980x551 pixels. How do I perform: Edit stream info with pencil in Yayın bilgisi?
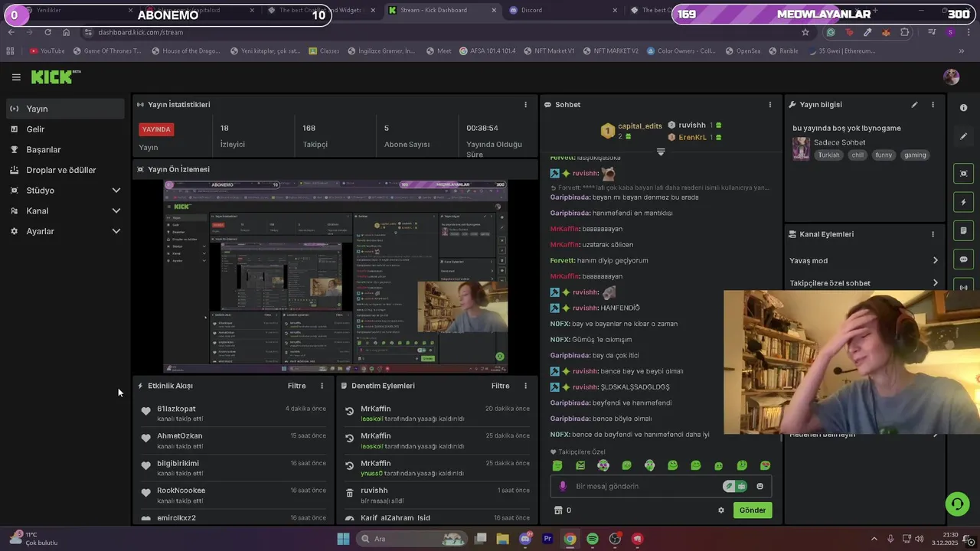click(914, 105)
